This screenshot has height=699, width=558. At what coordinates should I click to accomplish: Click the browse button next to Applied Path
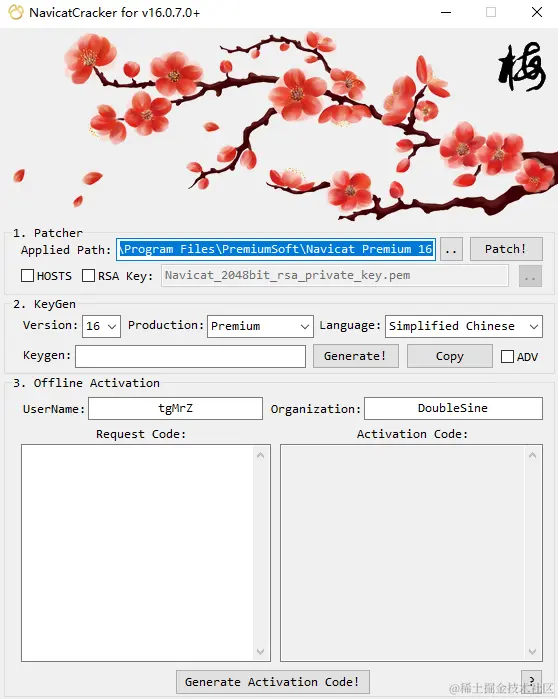(x=451, y=249)
